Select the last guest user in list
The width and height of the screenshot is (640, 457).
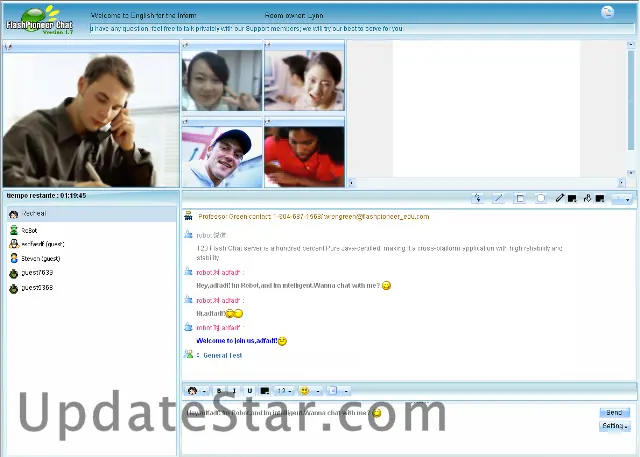[x=91, y=288]
